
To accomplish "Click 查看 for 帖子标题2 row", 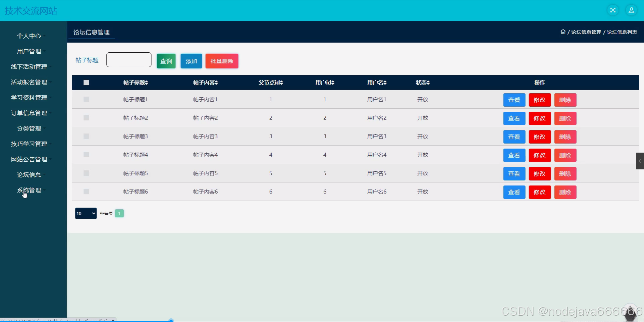I will [x=514, y=118].
